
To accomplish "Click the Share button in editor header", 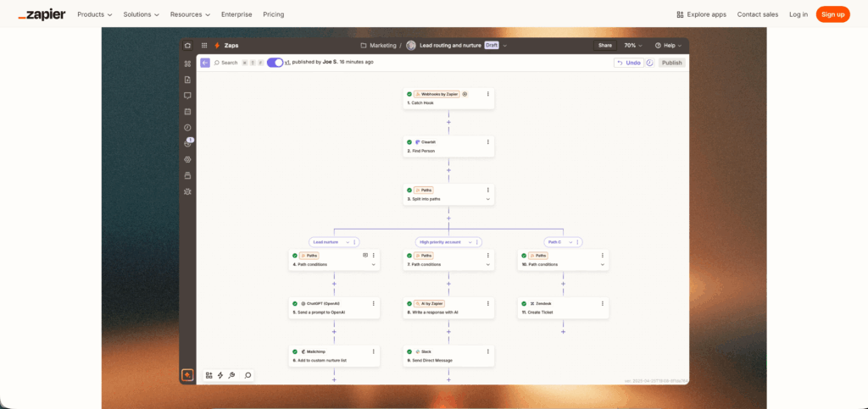I will tap(605, 46).
